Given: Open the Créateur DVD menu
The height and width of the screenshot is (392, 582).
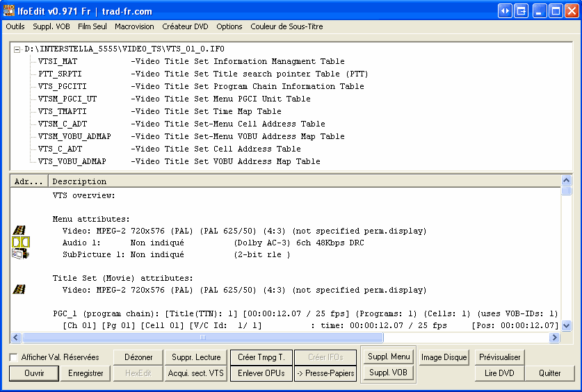Looking at the screenshot, I should pyautogui.click(x=185, y=26).
